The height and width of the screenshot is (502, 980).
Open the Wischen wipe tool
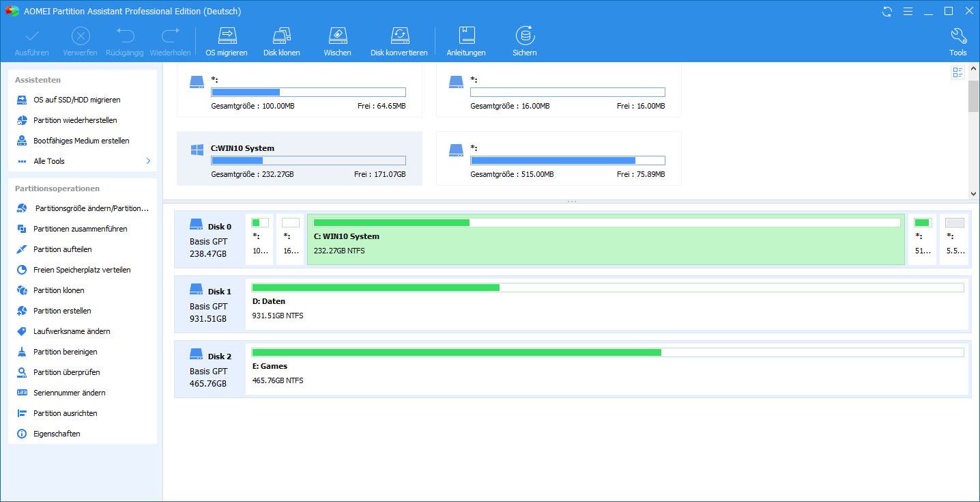point(337,42)
